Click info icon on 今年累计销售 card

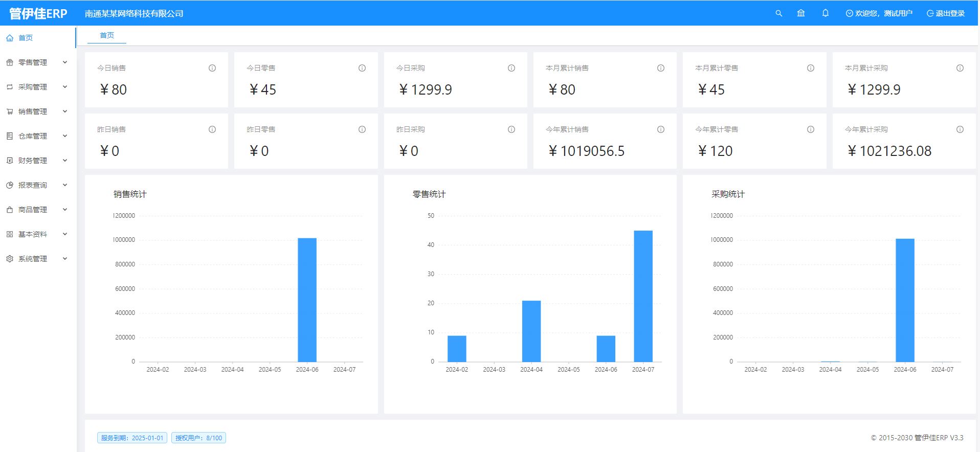click(x=660, y=129)
